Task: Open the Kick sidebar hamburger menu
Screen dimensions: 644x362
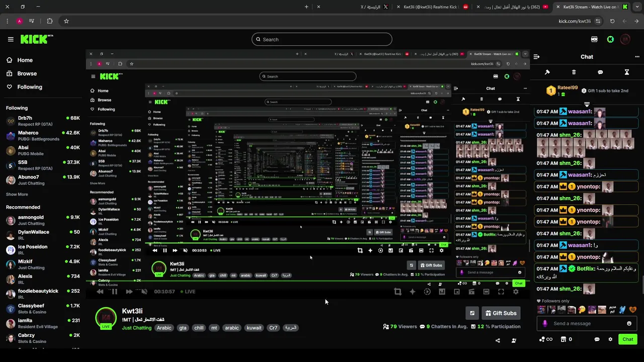Action: (11, 39)
